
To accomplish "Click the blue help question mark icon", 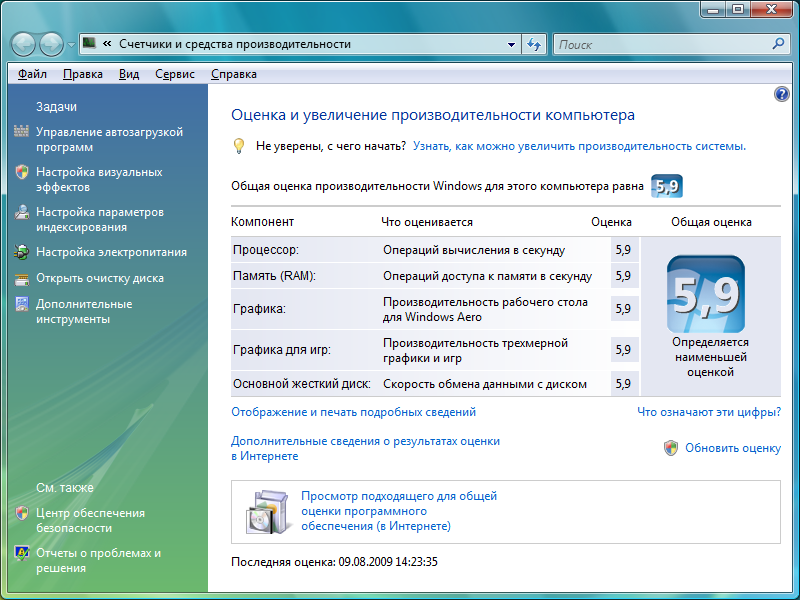I will (x=782, y=94).
